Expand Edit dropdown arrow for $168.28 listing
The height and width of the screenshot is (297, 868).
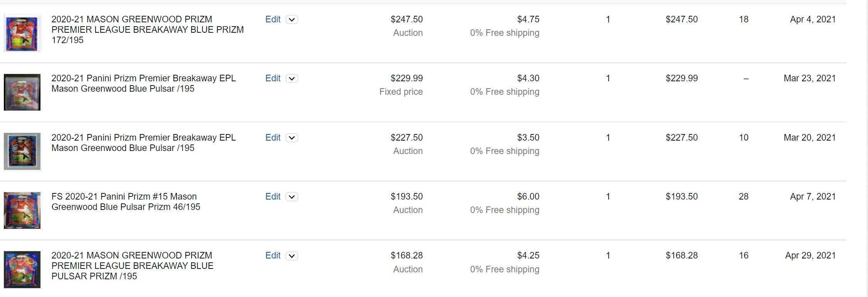point(292,256)
